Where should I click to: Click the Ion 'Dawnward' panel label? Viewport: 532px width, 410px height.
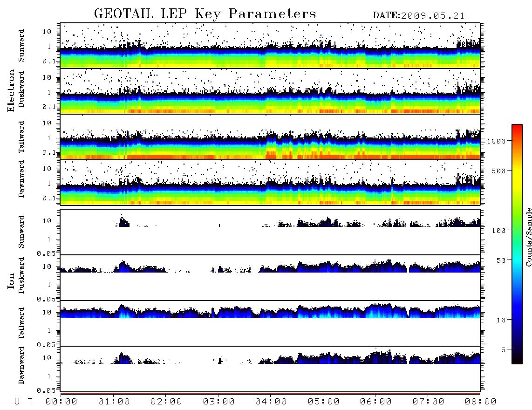pyautogui.click(x=21, y=365)
